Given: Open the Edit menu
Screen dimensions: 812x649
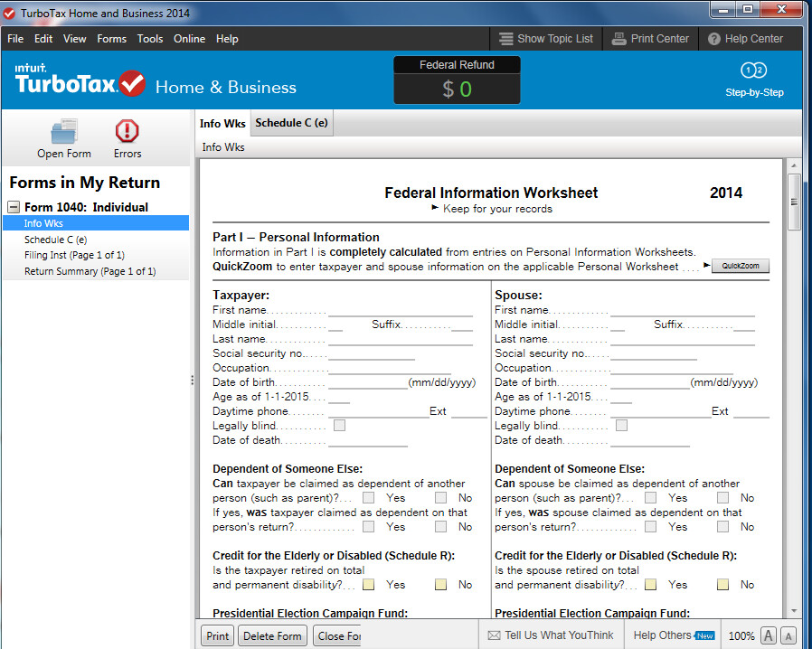Looking at the screenshot, I should [x=43, y=39].
